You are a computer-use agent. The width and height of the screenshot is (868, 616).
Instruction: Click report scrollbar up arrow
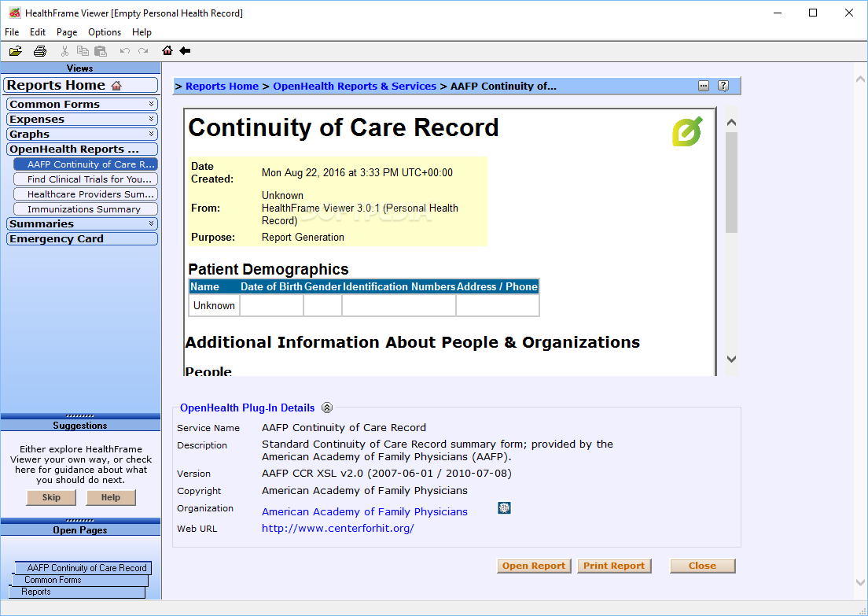(x=731, y=123)
